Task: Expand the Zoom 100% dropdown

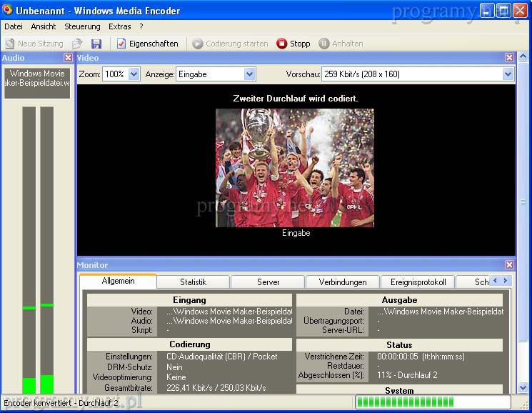Action: coord(134,74)
